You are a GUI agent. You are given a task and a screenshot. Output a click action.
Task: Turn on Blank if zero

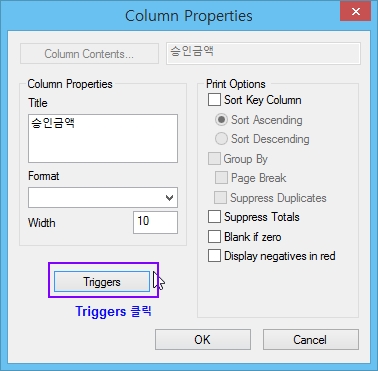tap(214, 237)
